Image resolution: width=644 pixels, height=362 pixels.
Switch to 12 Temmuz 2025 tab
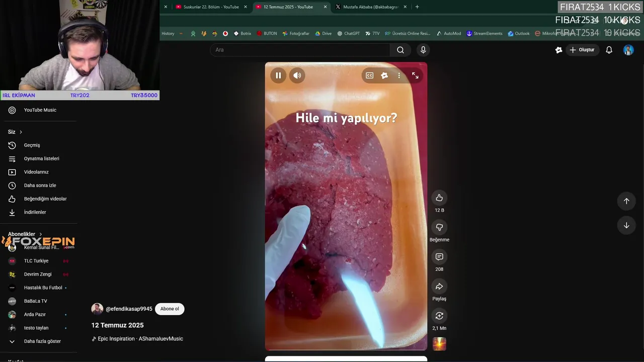pyautogui.click(x=288, y=7)
